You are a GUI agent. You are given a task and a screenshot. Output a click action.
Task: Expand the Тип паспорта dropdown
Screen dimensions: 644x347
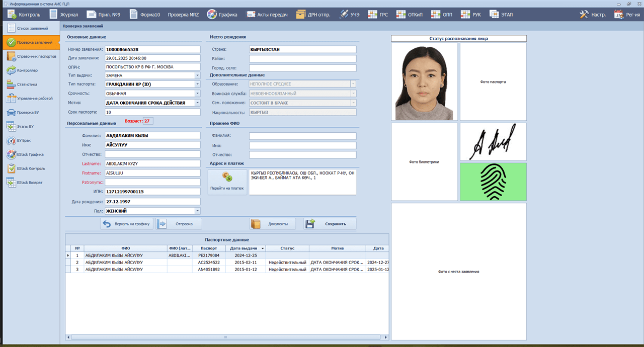pos(197,84)
